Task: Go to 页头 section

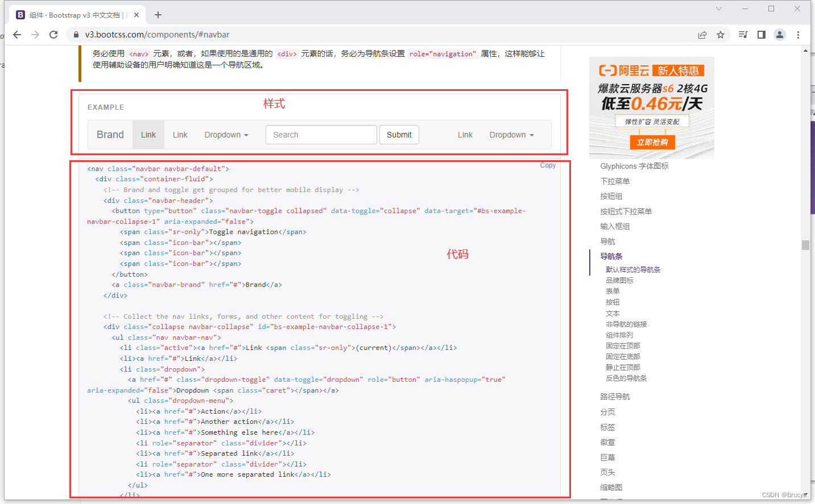Action: pos(607,472)
